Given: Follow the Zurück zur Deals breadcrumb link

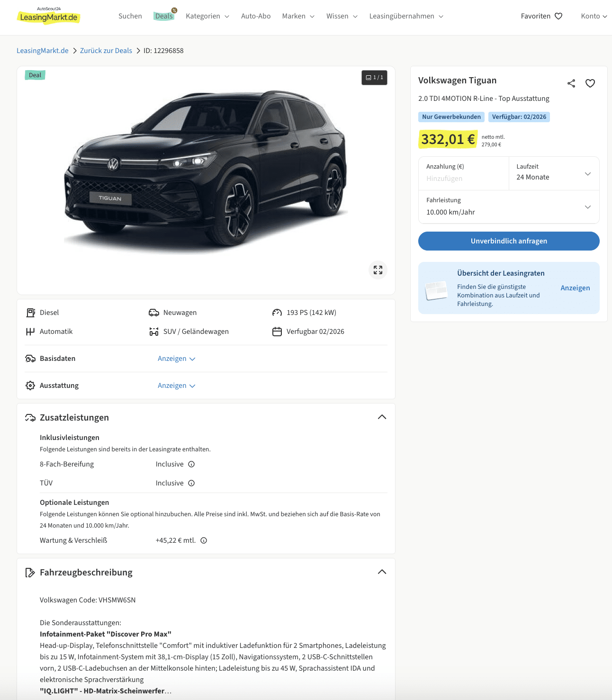Looking at the screenshot, I should click(106, 51).
